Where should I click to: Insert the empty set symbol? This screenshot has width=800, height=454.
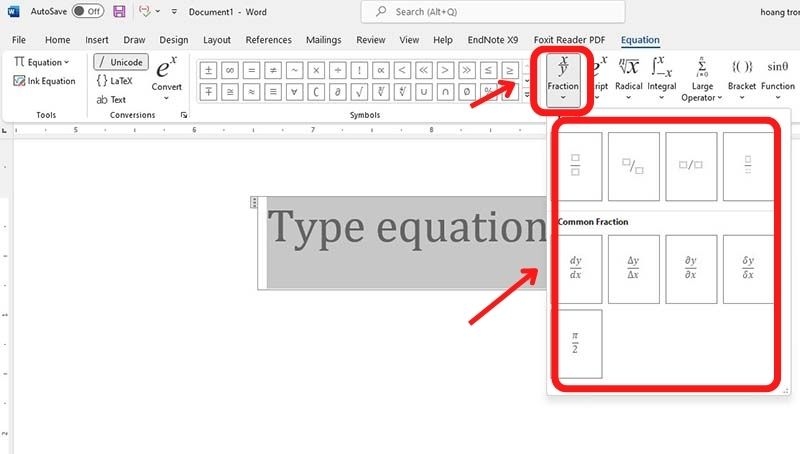[x=466, y=92]
